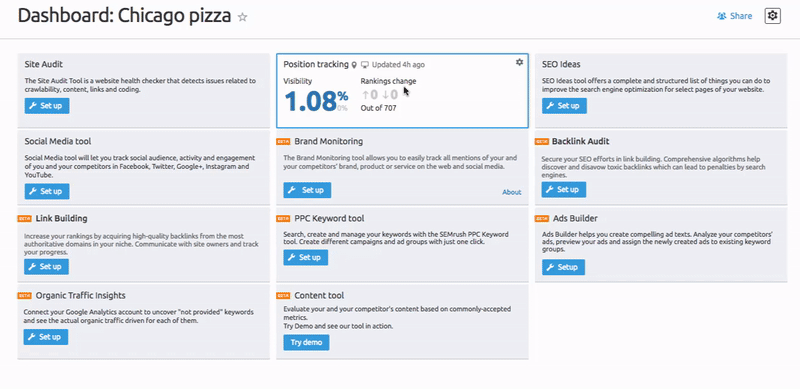Viewport: 800px width, 389px height.
Task: Open the 1.08% visibility figure
Action: [316, 101]
